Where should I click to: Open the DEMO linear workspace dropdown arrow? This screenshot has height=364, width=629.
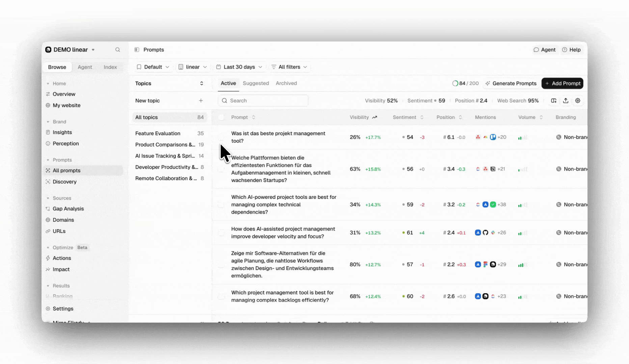coord(93,50)
